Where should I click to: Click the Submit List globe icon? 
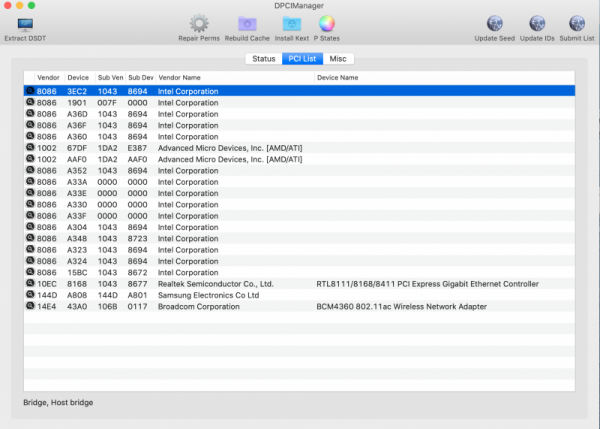point(578,23)
